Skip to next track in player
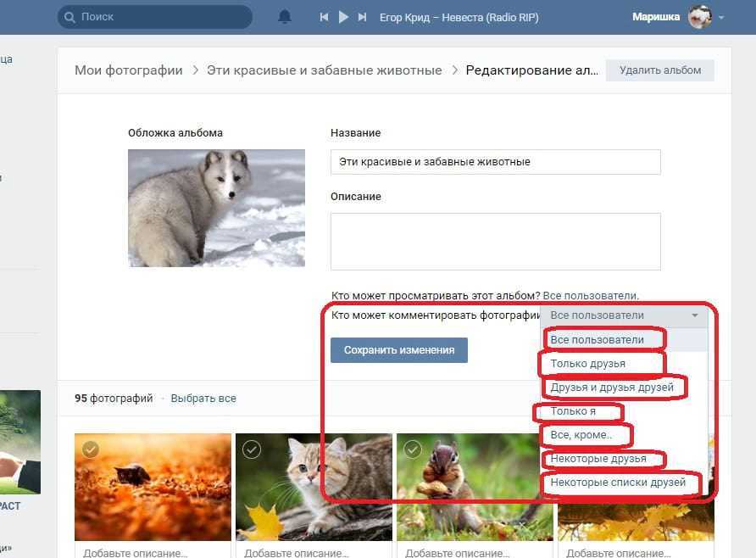This screenshot has width=756, height=558. point(363,17)
